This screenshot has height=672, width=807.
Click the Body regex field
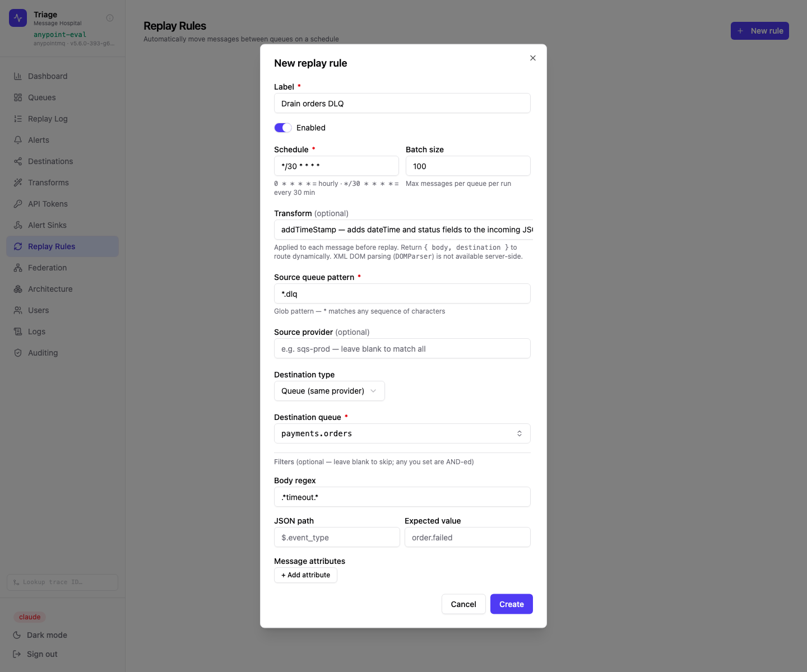(402, 497)
